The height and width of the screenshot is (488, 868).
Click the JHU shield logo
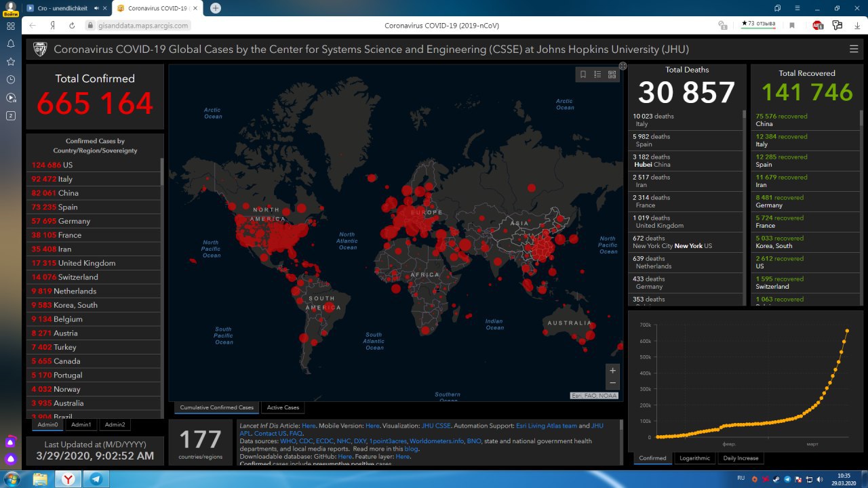pyautogui.click(x=40, y=49)
